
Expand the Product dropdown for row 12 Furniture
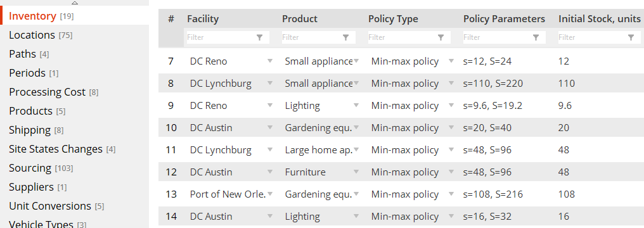pyautogui.click(x=356, y=172)
